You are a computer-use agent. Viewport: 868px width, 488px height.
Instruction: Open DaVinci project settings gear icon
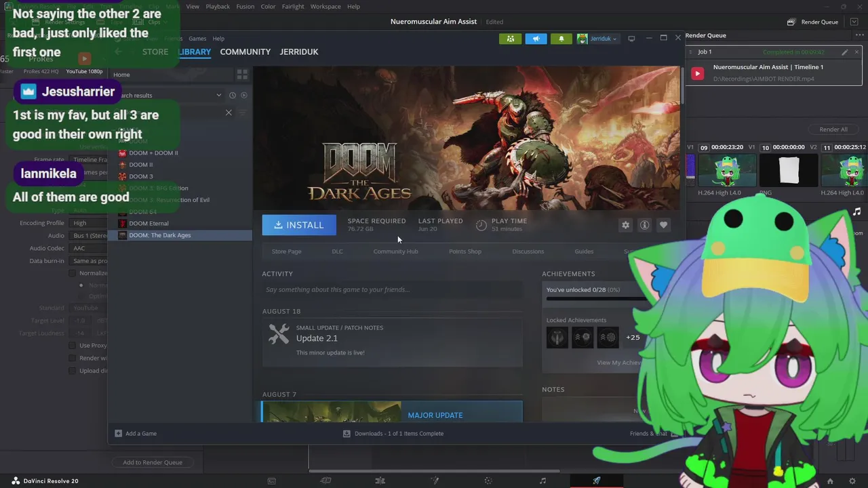pos(852,481)
